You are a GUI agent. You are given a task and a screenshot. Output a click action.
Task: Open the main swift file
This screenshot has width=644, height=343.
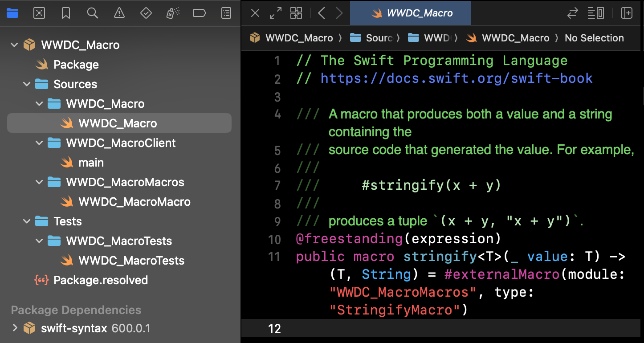119,163
